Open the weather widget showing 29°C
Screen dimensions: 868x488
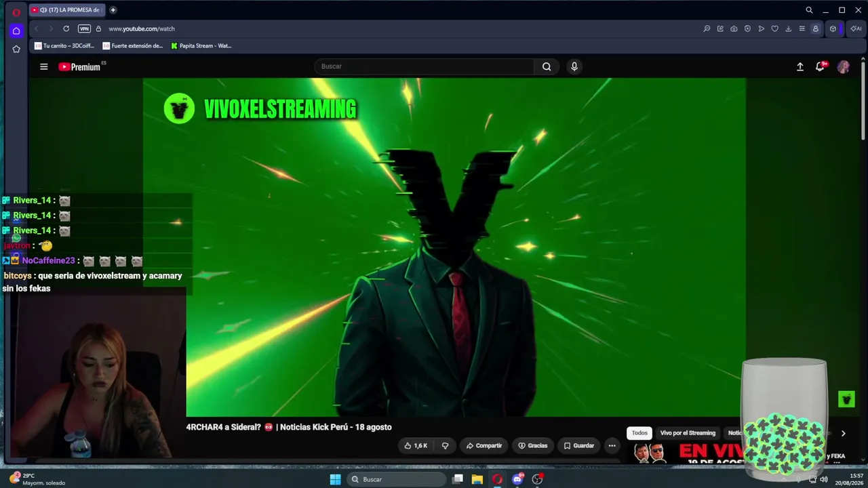(37, 479)
